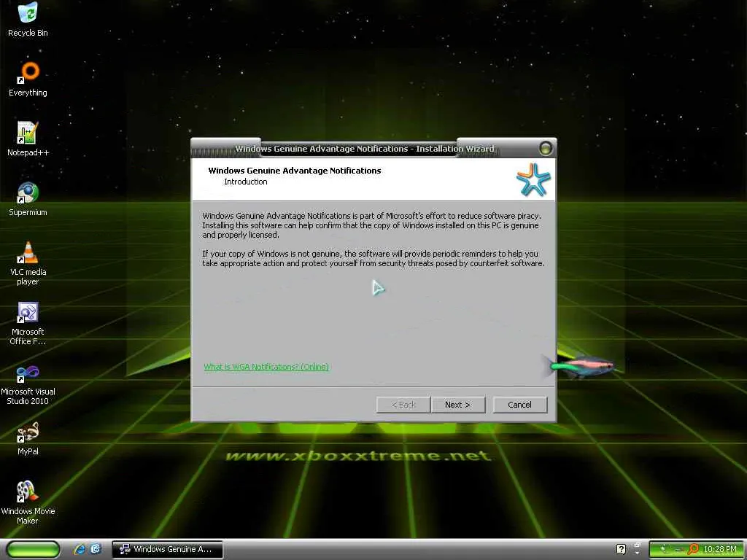Click the paragraph about reducing software piracy
Viewport: 747px width, 560px height.
coord(371,225)
